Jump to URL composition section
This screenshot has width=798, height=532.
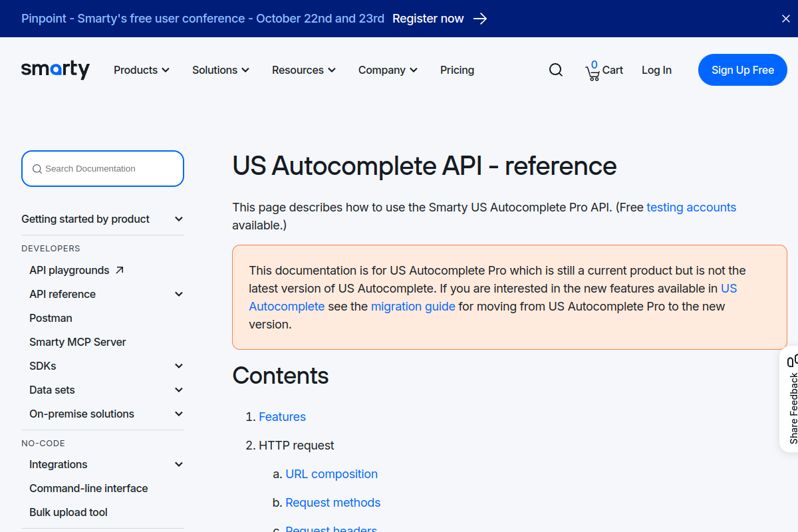coord(331,474)
